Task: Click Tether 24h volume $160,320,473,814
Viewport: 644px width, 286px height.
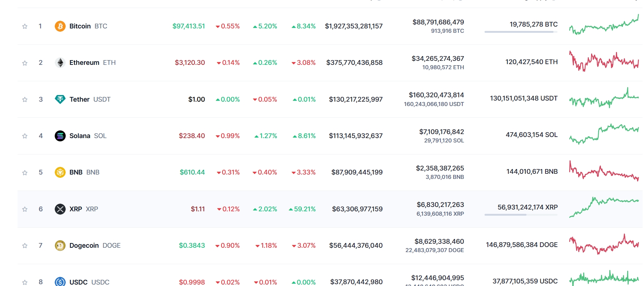Action: click(x=436, y=95)
